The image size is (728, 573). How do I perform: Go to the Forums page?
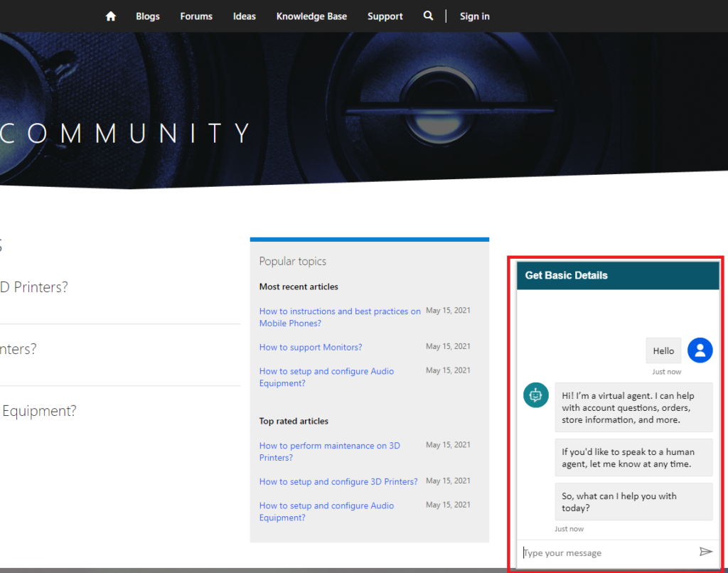(196, 16)
